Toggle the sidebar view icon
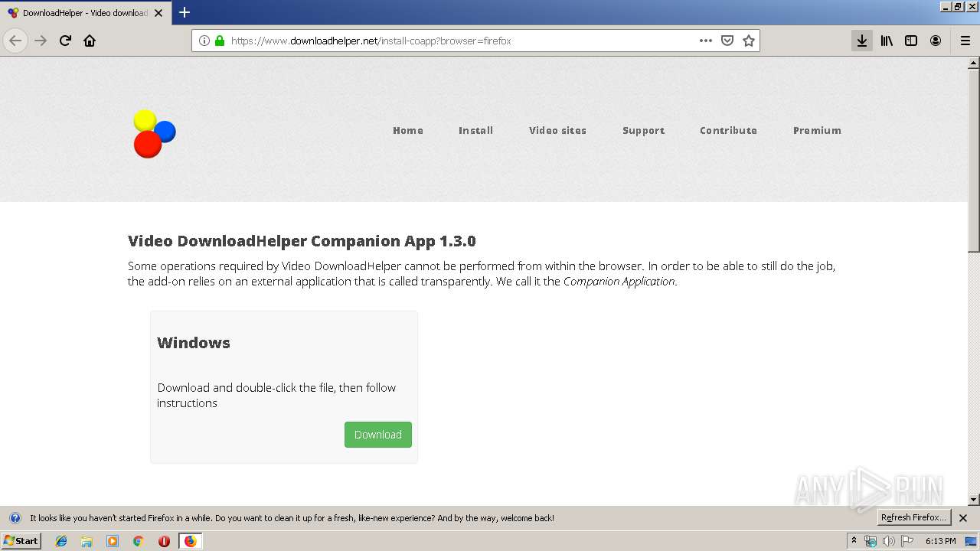This screenshot has width=980, height=551. [x=911, y=41]
